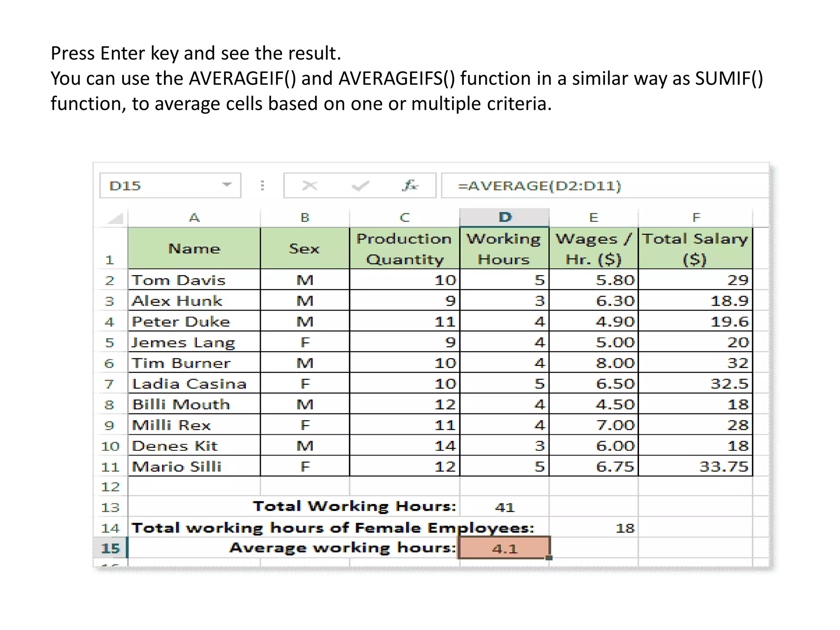Select the Jemes Lang cell

194,342
